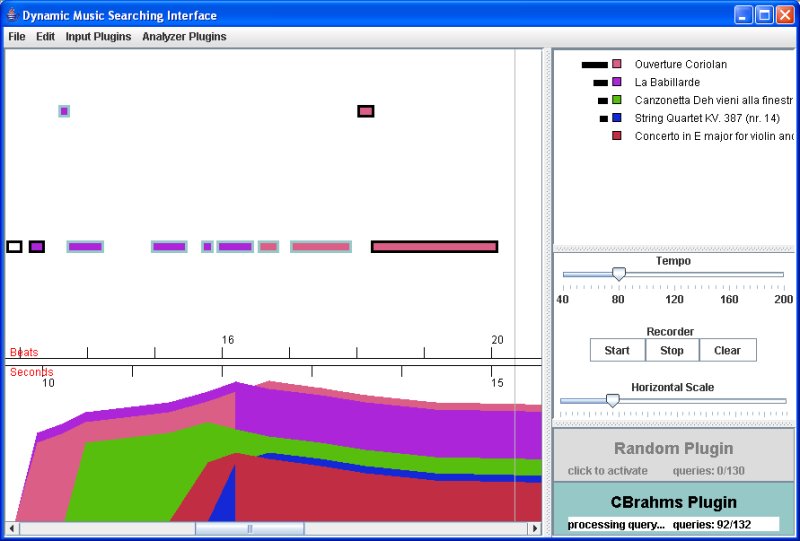Click the empty white note box at left

(14, 246)
